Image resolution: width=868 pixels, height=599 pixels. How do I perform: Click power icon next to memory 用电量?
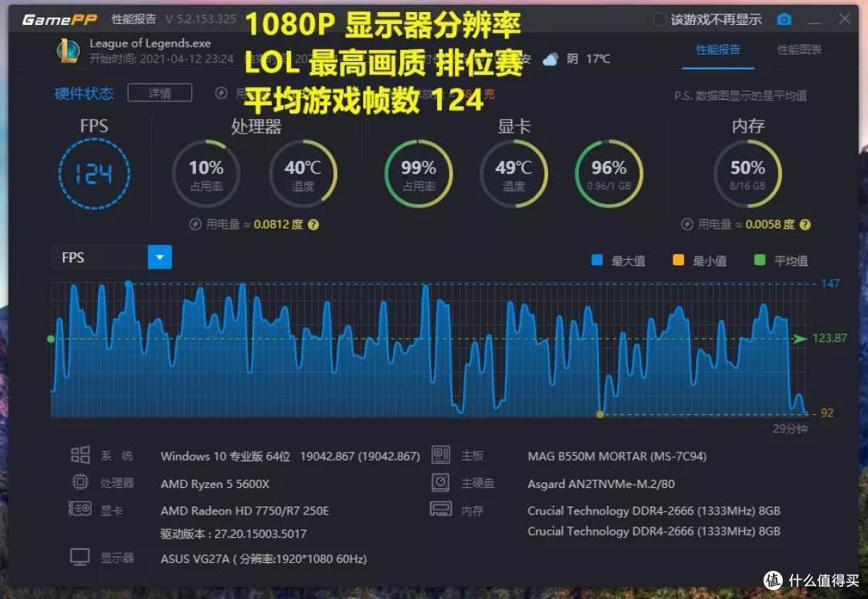click(x=686, y=224)
